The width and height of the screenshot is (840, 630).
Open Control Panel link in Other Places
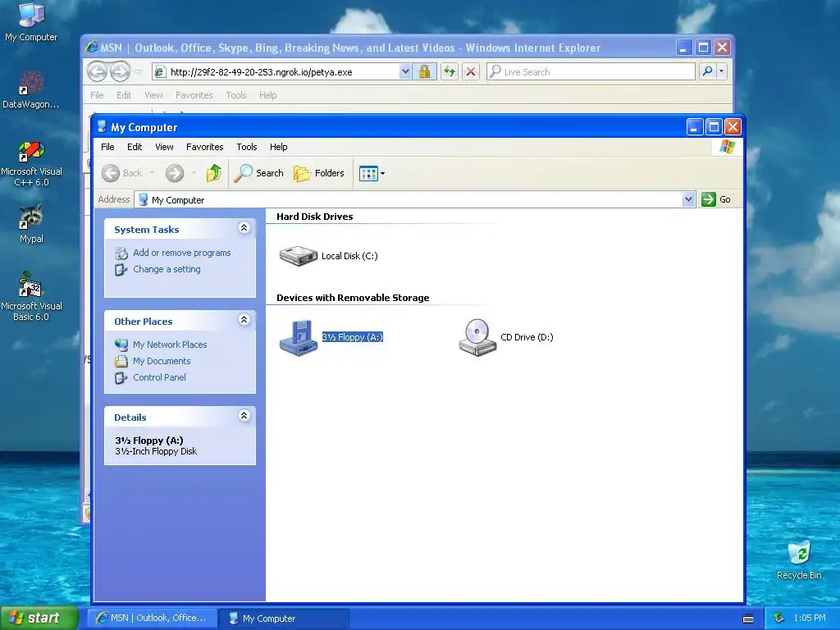(x=160, y=377)
